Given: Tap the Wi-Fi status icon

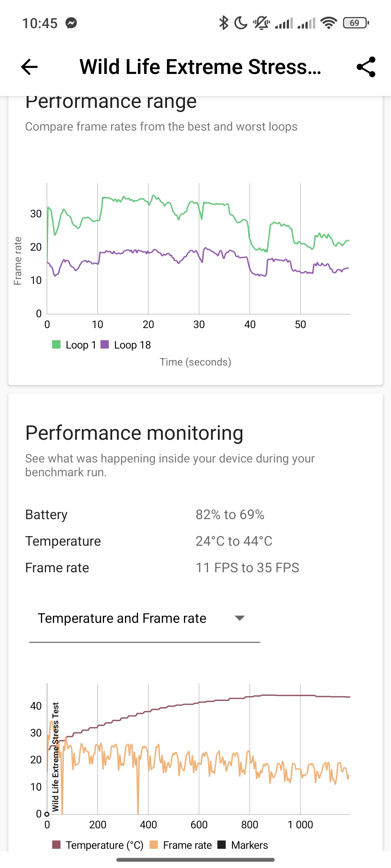Looking at the screenshot, I should pos(329,23).
